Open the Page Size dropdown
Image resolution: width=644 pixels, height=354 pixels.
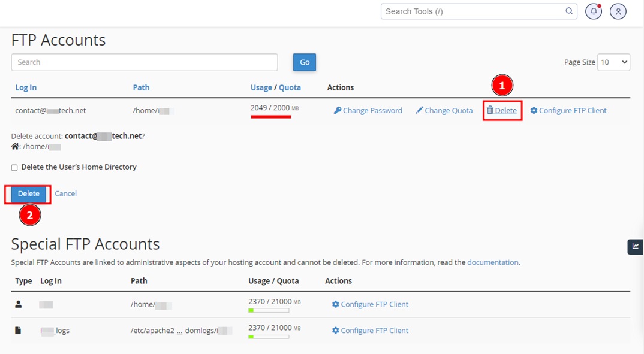click(613, 62)
